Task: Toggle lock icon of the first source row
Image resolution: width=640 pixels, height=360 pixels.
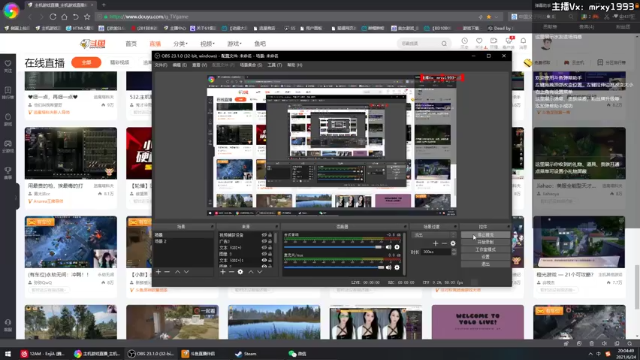Action: coord(270,235)
